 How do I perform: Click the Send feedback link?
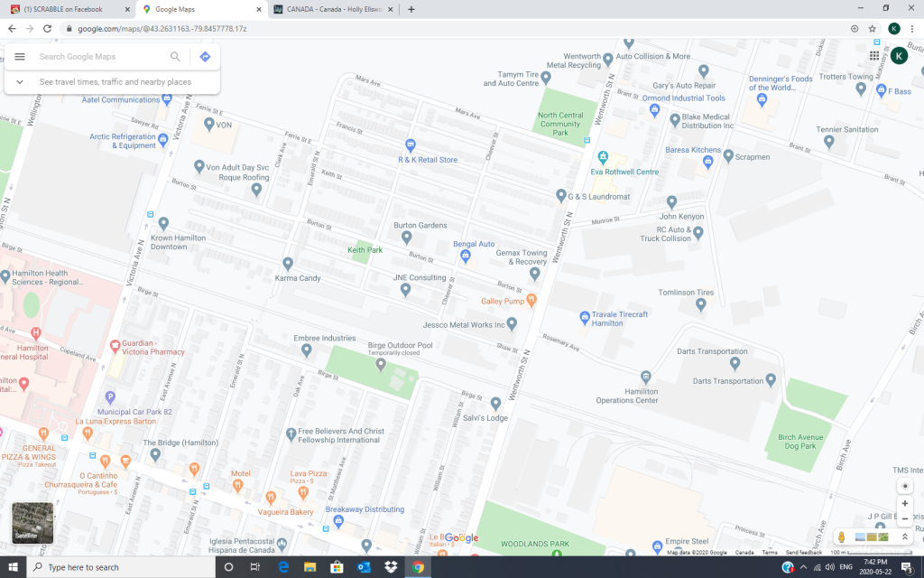click(803, 552)
